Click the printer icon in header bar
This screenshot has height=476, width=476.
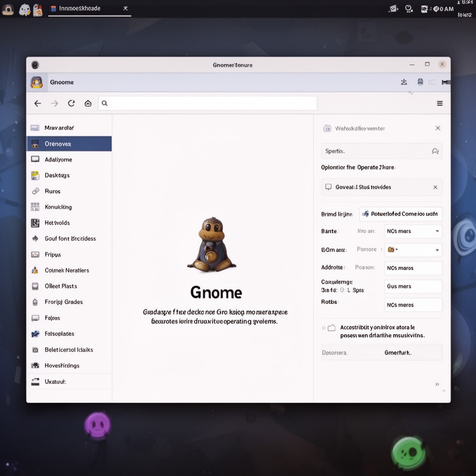tap(420, 82)
